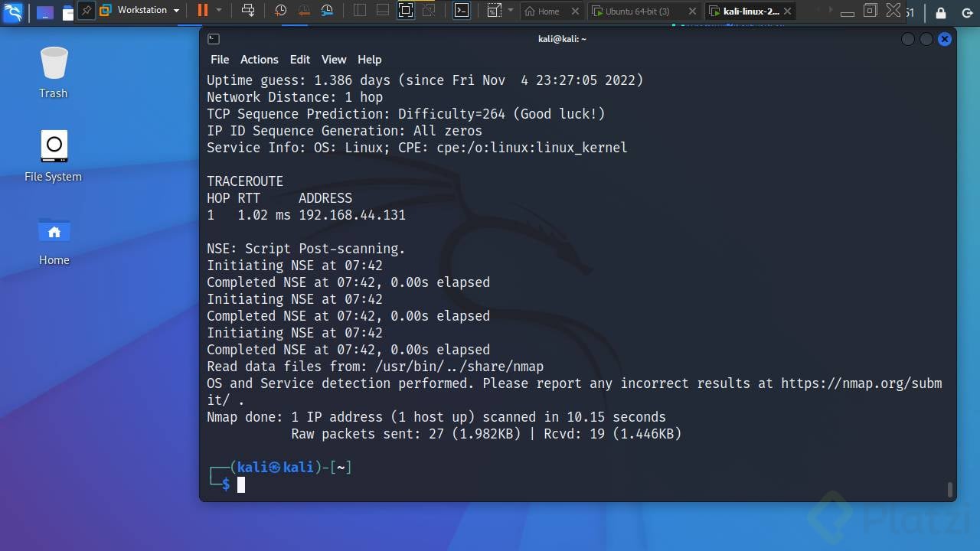This screenshot has height=551, width=980.
Task: Click the stretch guest display icon
Action: tap(494, 11)
